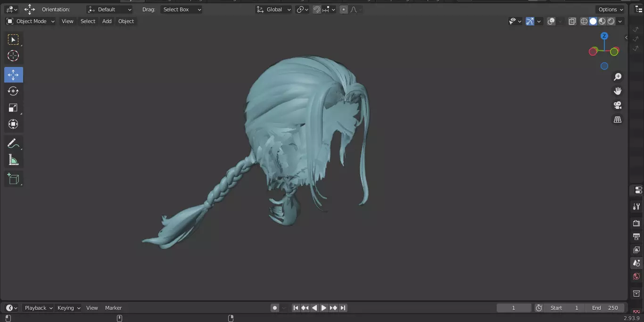The width and height of the screenshot is (644, 322).
Task: Click End frame field showing 250
Action: click(x=605, y=308)
